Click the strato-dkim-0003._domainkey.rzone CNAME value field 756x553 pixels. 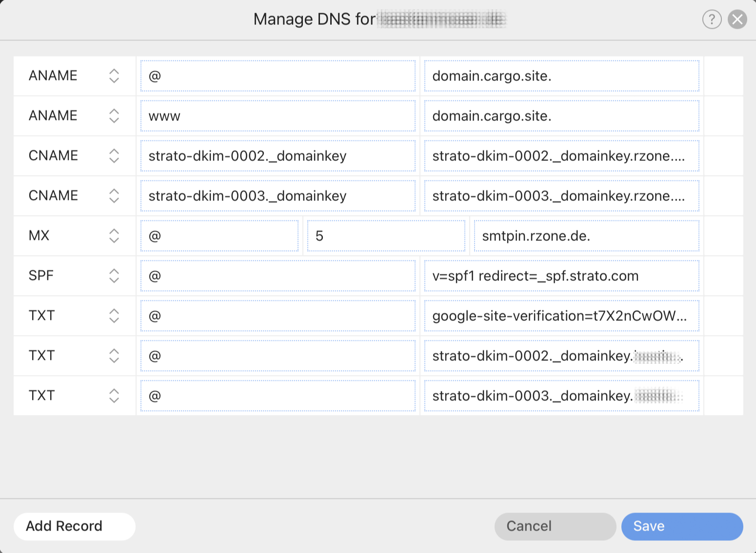(x=561, y=196)
